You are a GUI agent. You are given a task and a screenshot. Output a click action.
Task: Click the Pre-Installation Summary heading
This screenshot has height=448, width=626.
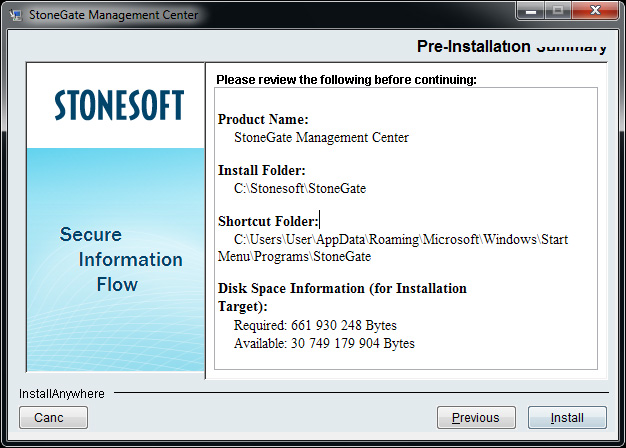pos(511,47)
